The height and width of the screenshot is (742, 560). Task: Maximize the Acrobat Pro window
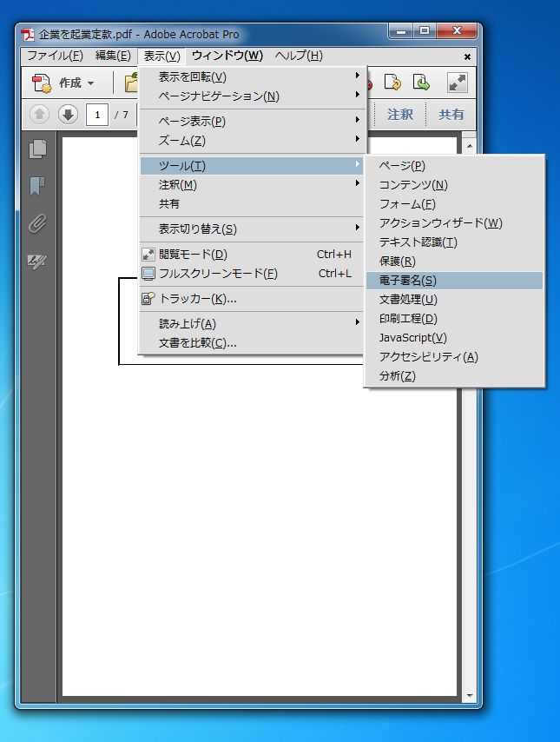coord(425,31)
